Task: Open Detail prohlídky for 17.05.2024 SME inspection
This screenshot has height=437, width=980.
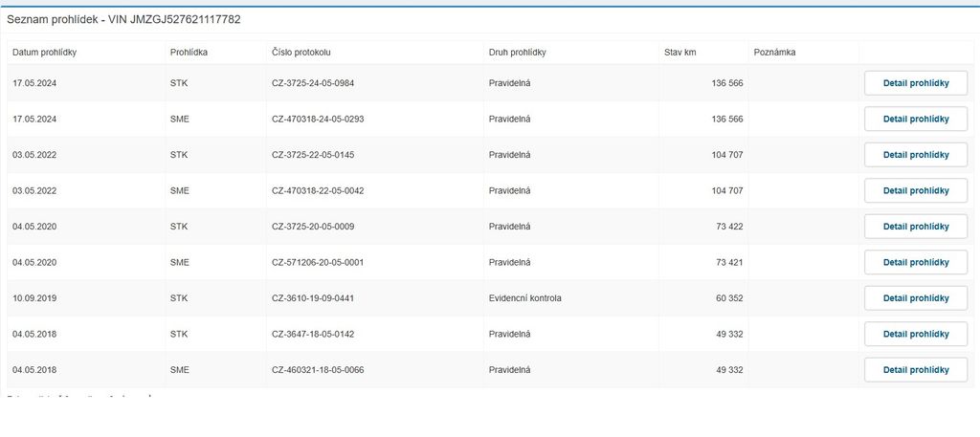Action: tap(915, 119)
